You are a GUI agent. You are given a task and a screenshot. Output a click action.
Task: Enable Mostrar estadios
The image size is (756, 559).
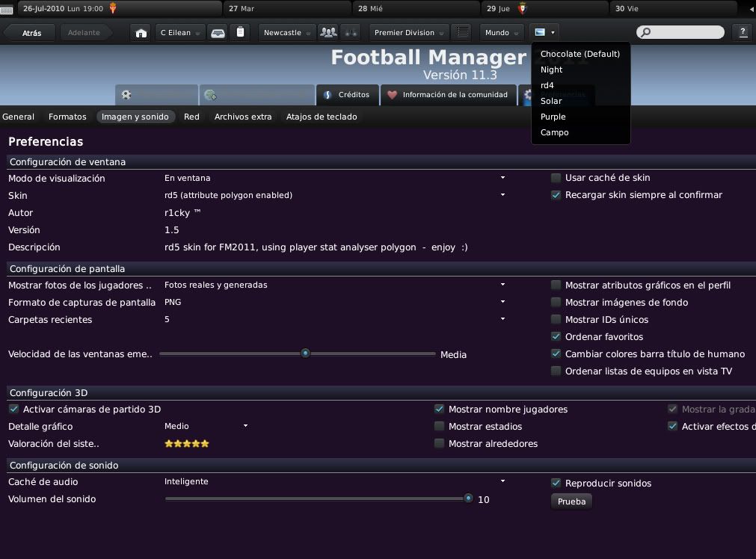439,427
